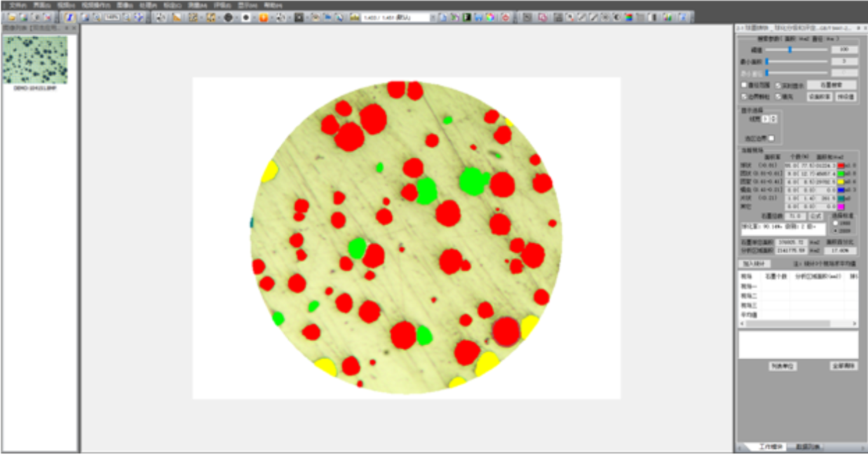
Task: Click the 石墨检索 button
Action: (831, 85)
